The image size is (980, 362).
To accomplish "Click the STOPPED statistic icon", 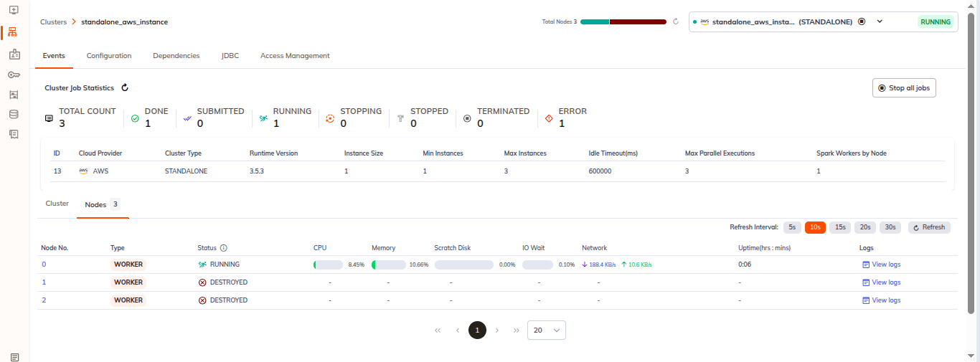I will pyautogui.click(x=400, y=118).
